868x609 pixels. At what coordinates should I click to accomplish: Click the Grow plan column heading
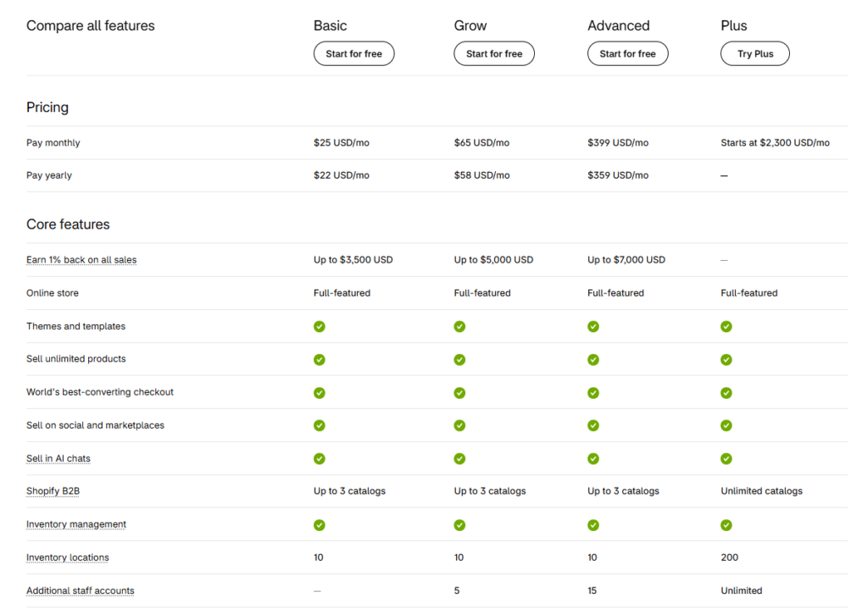pyautogui.click(x=470, y=26)
